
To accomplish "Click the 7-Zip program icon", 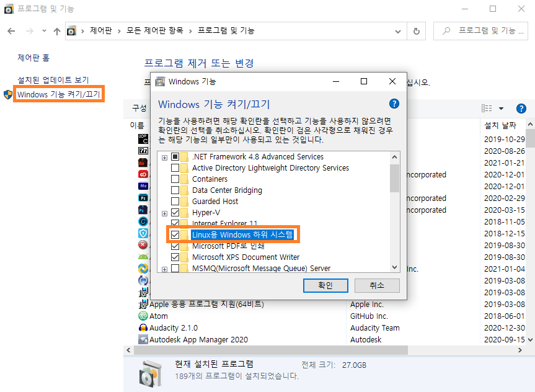I will 143,151.
